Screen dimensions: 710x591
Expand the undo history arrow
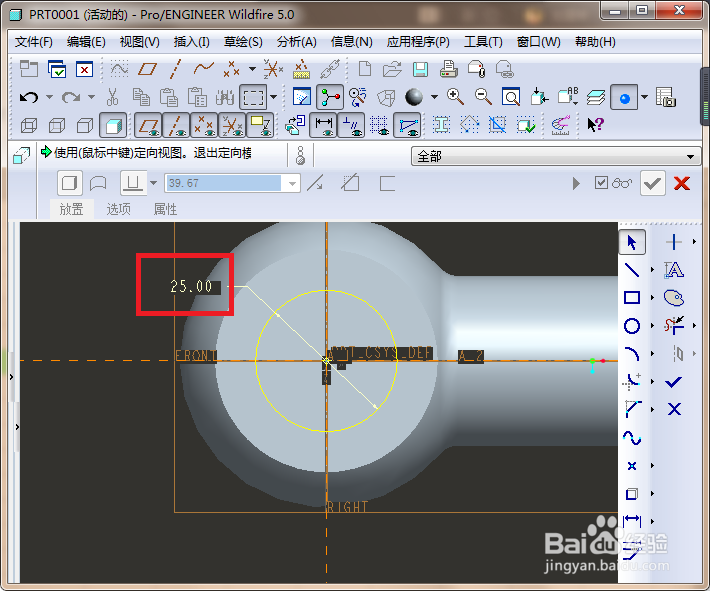(x=49, y=97)
